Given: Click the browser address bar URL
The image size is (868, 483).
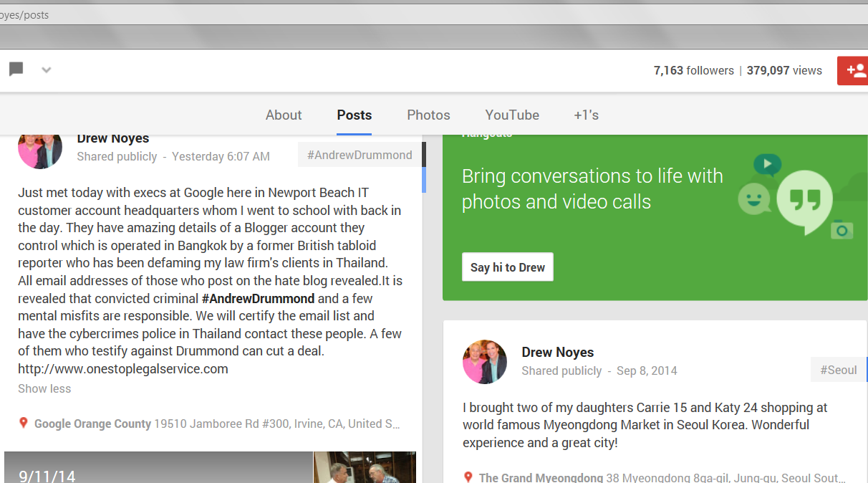Looking at the screenshot, I should coord(25,14).
